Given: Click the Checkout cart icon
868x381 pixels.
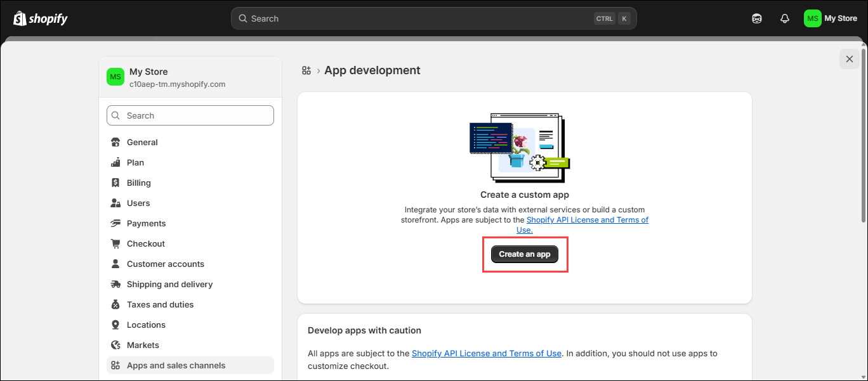Looking at the screenshot, I should pyautogui.click(x=115, y=243).
